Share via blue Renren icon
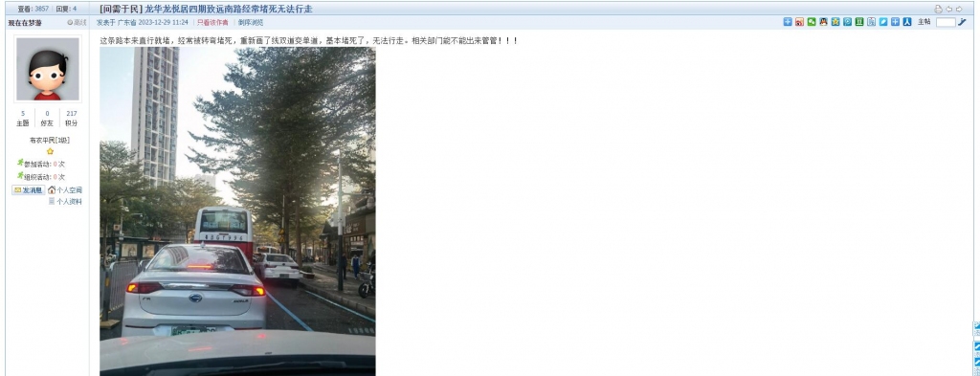980x376 pixels. 907,22
